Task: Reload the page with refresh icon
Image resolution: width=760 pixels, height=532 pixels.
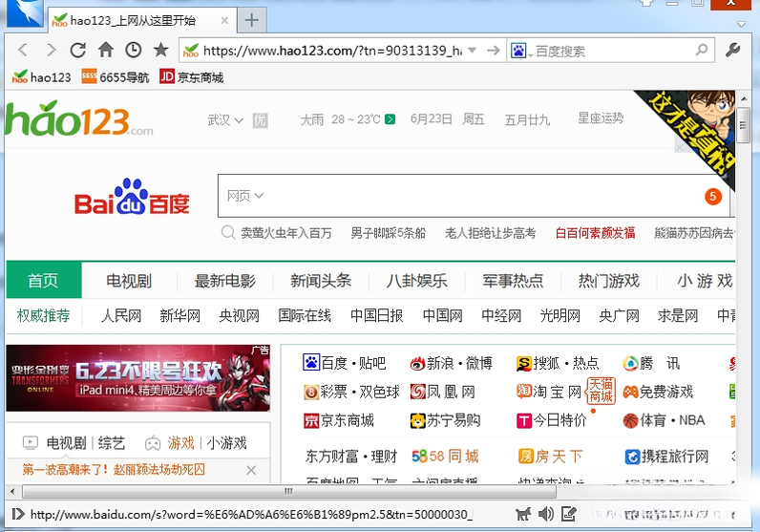Action: coord(78,50)
